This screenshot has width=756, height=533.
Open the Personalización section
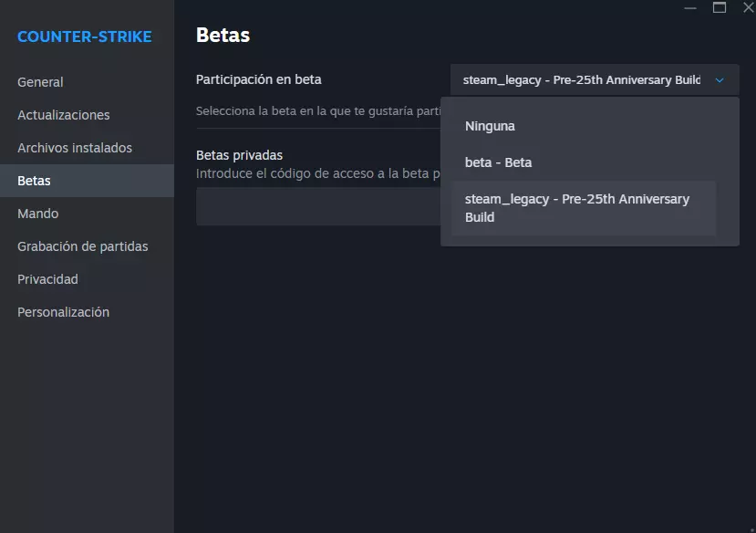coord(63,312)
